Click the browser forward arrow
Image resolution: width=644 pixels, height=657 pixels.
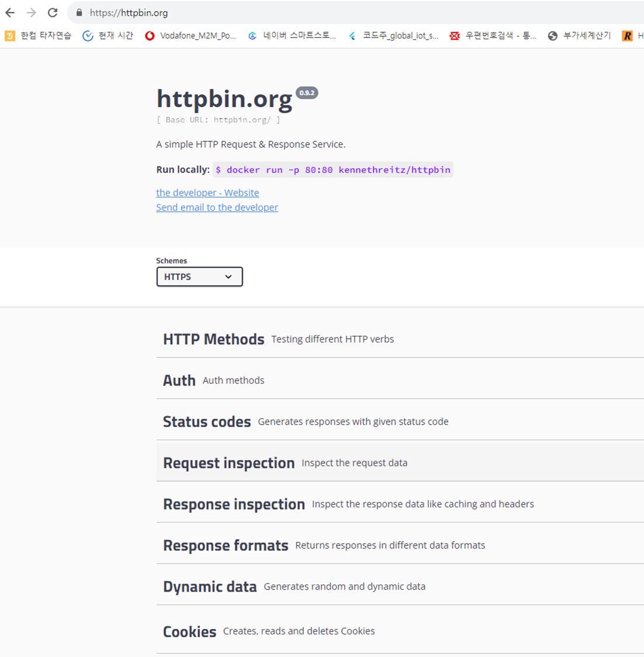pos(32,13)
